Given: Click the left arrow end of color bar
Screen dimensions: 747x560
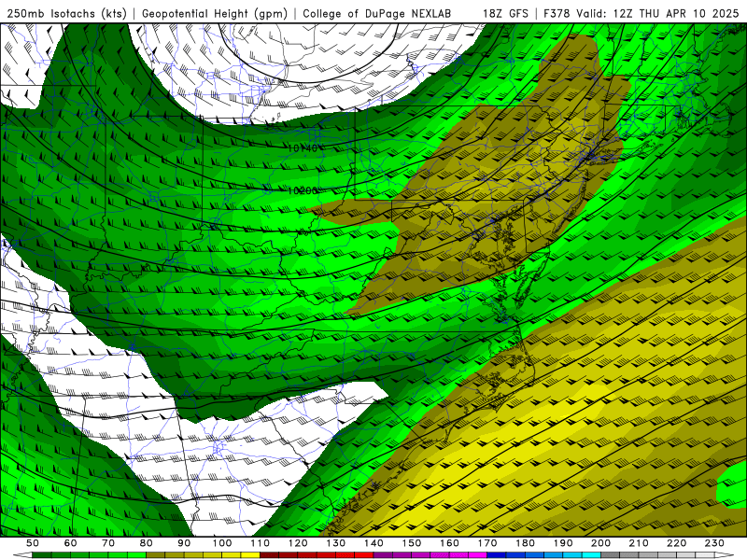Looking at the screenshot, I should tap(22, 554).
